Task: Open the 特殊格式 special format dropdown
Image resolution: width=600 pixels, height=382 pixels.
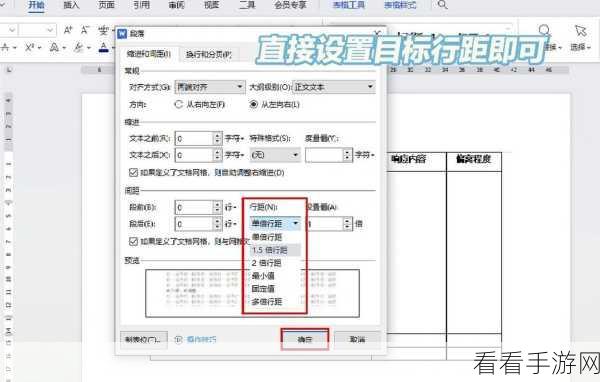Action: [275, 155]
